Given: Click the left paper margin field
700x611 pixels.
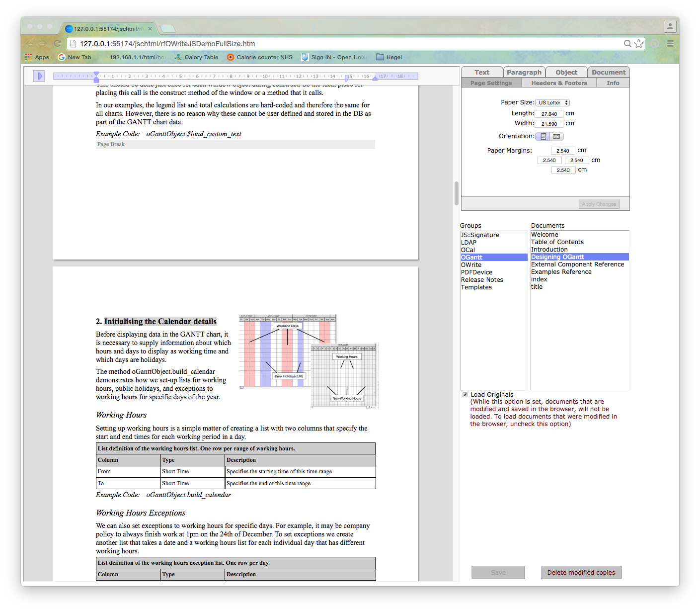Looking at the screenshot, I should click(x=549, y=160).
